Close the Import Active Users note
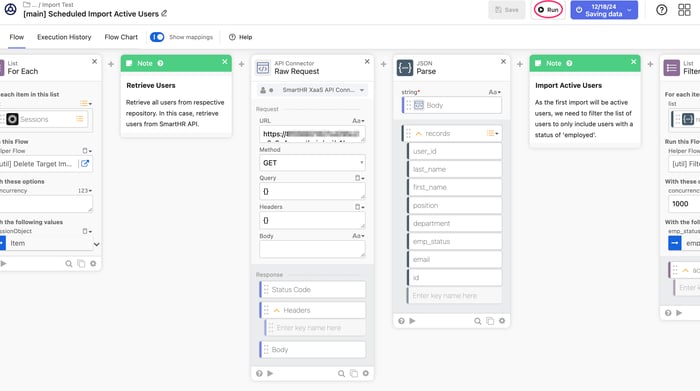The height and width of the screenshot is (391, 700). pyautogui.click(x=633, y=62)
